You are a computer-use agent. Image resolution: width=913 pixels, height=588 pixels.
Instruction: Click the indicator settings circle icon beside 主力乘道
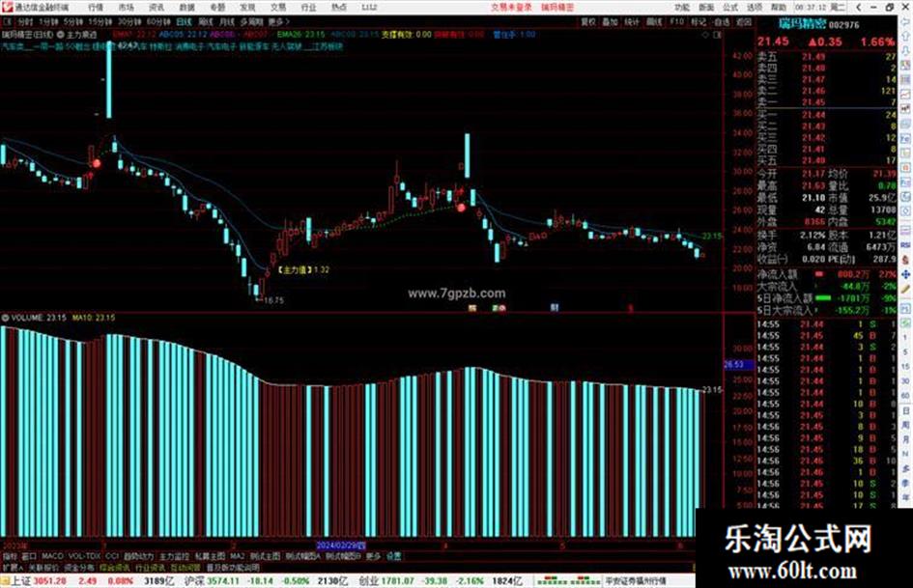click(61, 35)
